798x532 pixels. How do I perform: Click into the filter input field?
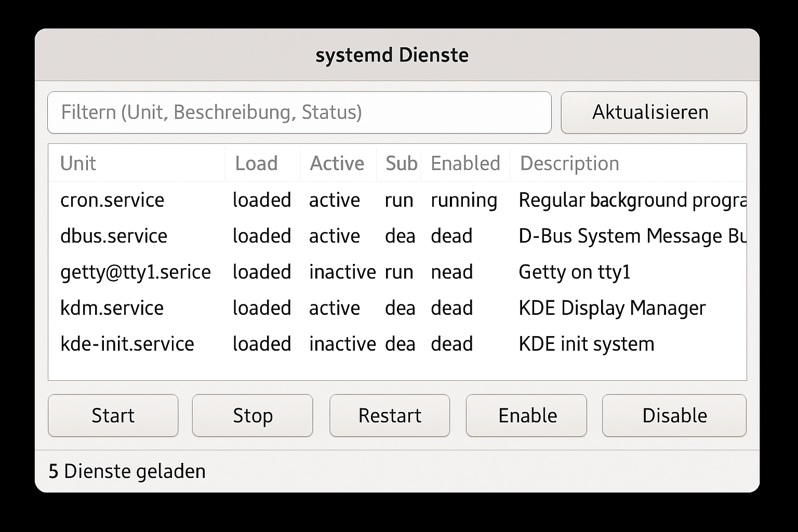tap(299, 112)
